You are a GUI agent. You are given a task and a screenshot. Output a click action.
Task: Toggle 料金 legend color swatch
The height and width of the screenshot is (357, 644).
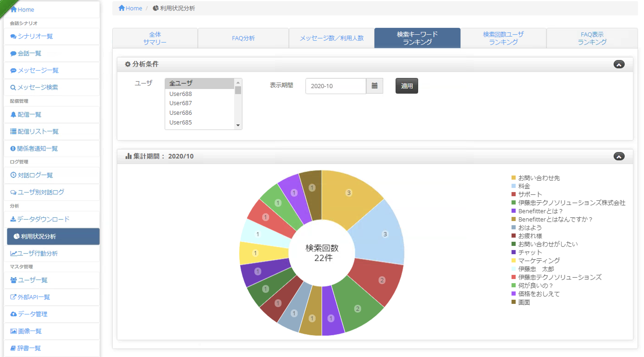514,186
